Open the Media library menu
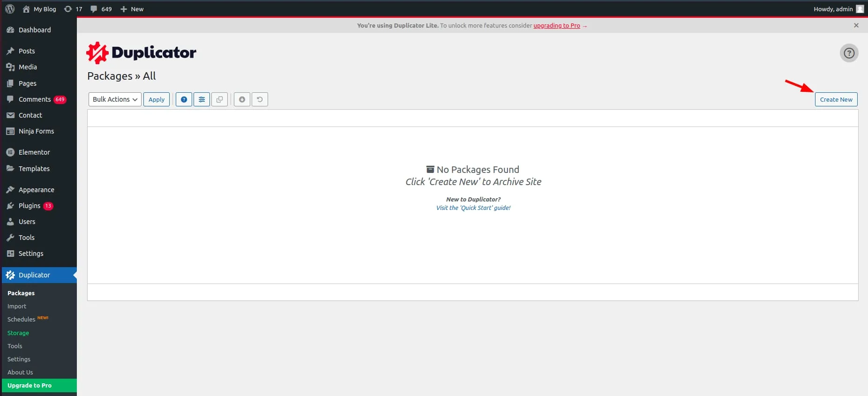868x396 pixels. click(x=39, y=67)
